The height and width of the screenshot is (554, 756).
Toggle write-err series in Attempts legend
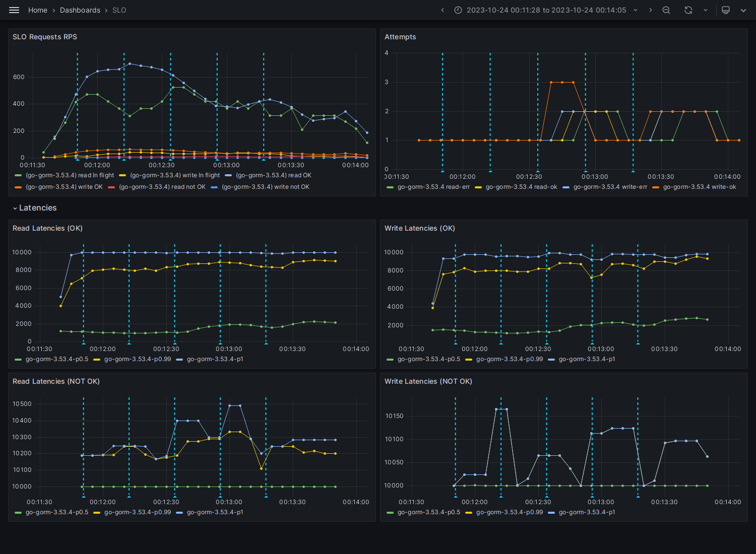610,187
